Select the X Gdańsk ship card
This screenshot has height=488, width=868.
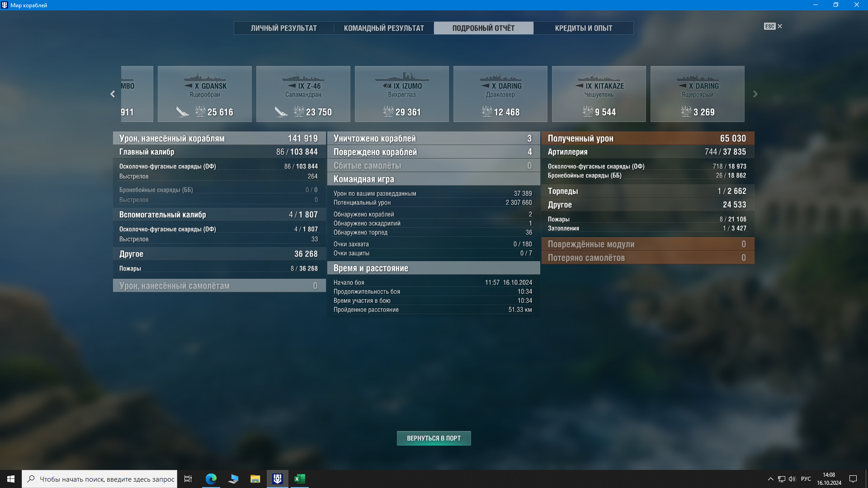pos(205,94)
